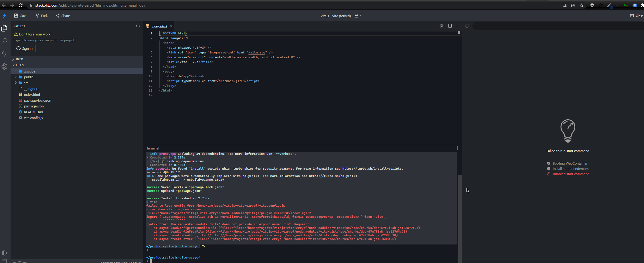Click the Fork button
The height and width of the screenshot is (263, 644).
41,16
